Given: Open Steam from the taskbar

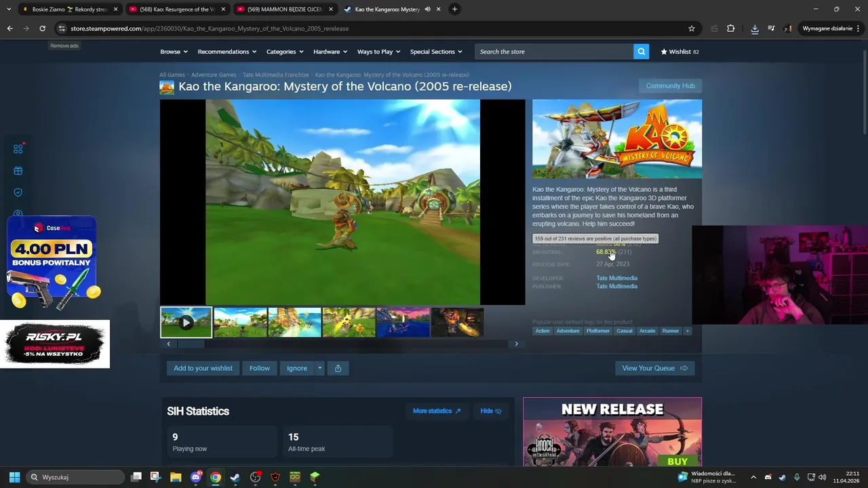Looking at the screenshot, I should (235, 477).
